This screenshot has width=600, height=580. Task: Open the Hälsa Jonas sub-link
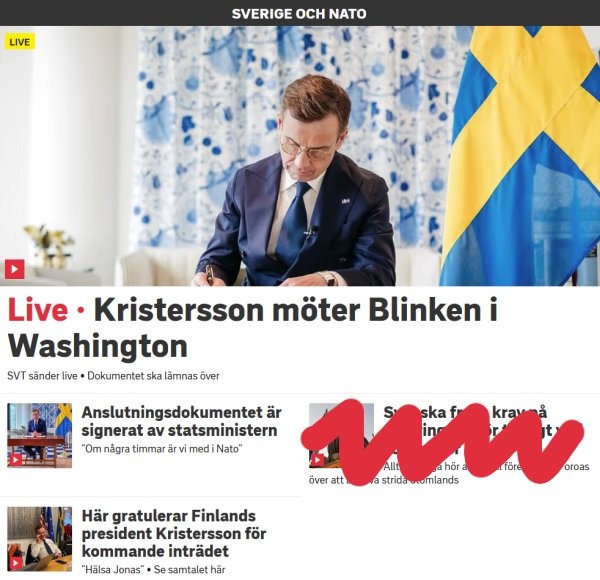click(x=113, y=569)
